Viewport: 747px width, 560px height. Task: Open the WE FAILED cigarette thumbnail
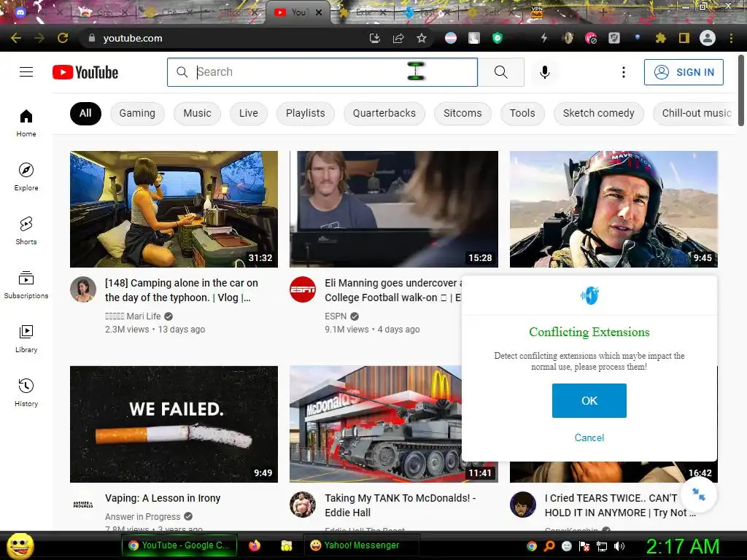[174, 424]
